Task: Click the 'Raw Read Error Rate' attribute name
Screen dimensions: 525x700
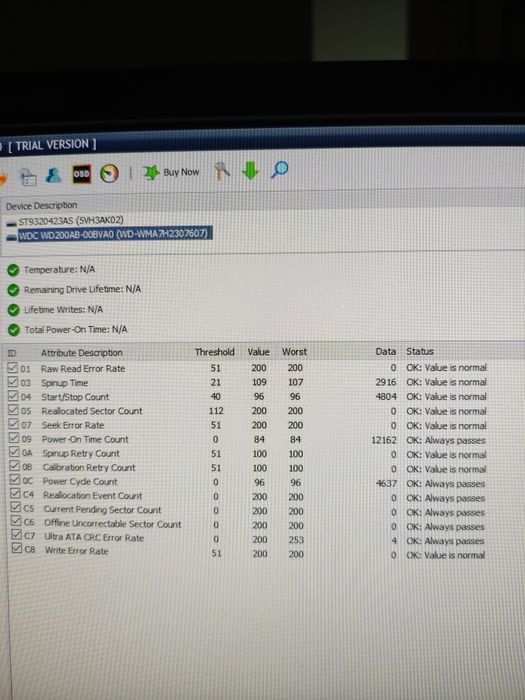Action: click(x=83, y=369)
